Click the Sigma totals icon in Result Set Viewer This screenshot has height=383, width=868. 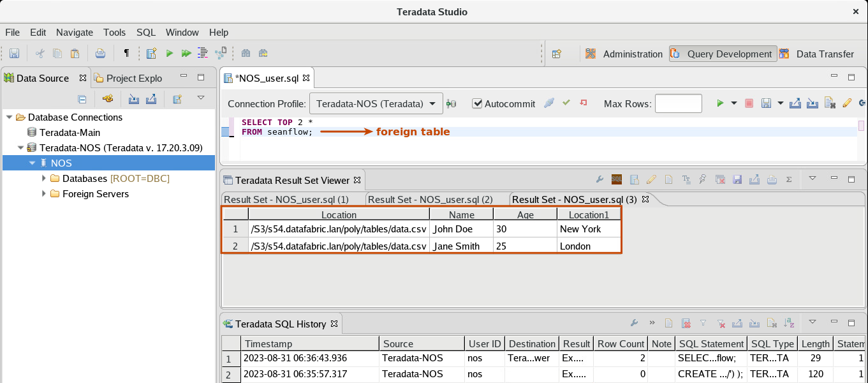tap(789, 180)
